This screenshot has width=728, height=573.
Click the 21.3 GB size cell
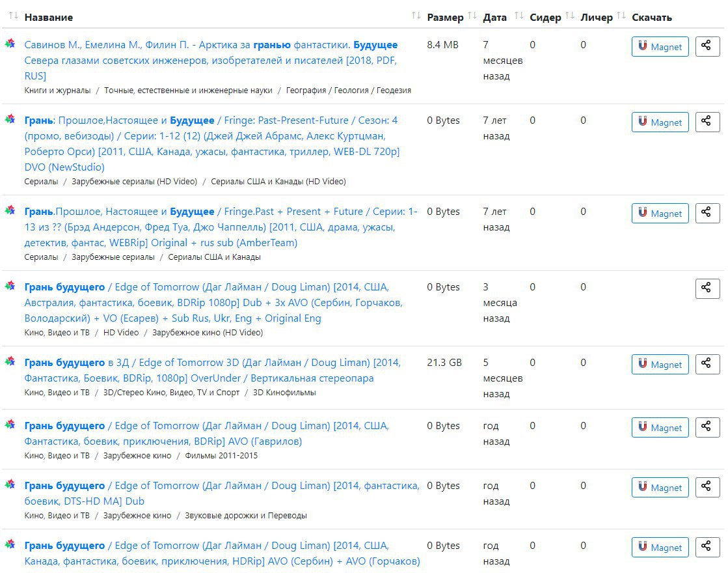coord(444,363)
